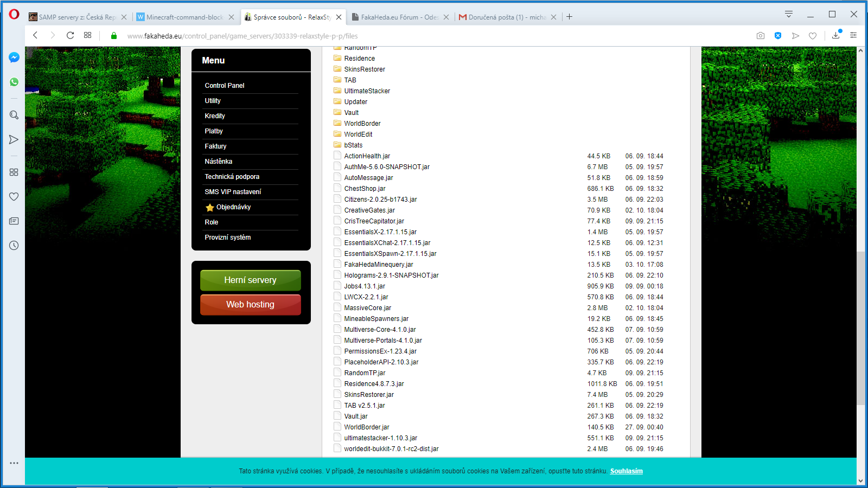Open the bStats folder

point(353,145)
